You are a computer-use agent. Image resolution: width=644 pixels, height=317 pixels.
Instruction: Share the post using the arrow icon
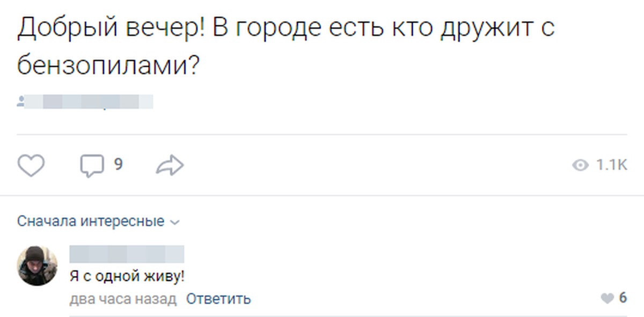pyautogui.click(x=170, y=165)
